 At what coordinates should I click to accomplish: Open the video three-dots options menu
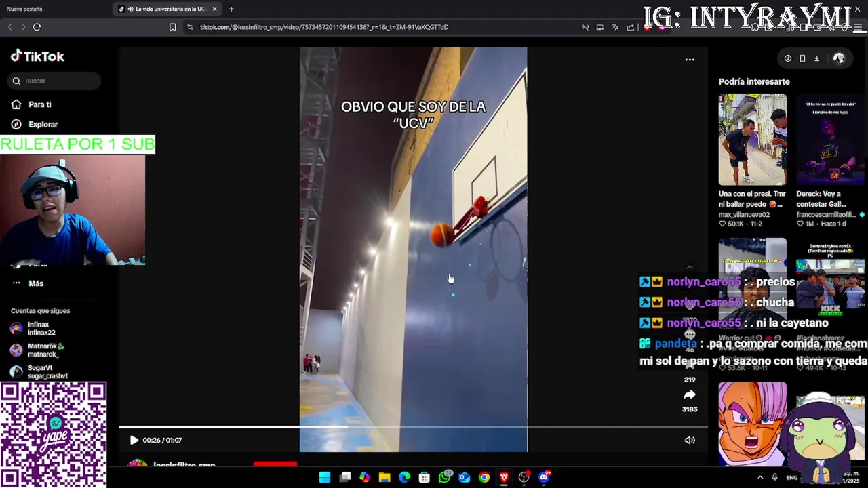click(690, 60)
